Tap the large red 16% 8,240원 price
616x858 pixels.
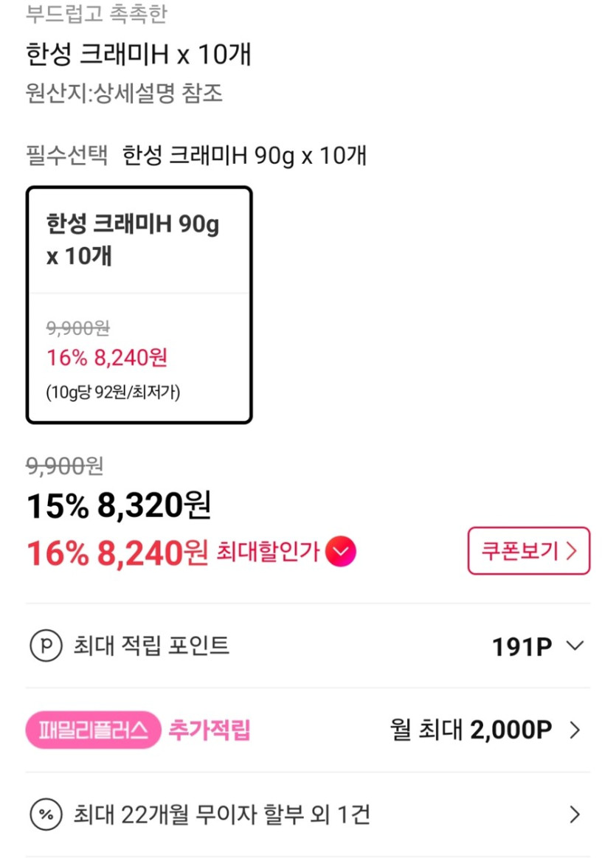click(x=117, y=552)
